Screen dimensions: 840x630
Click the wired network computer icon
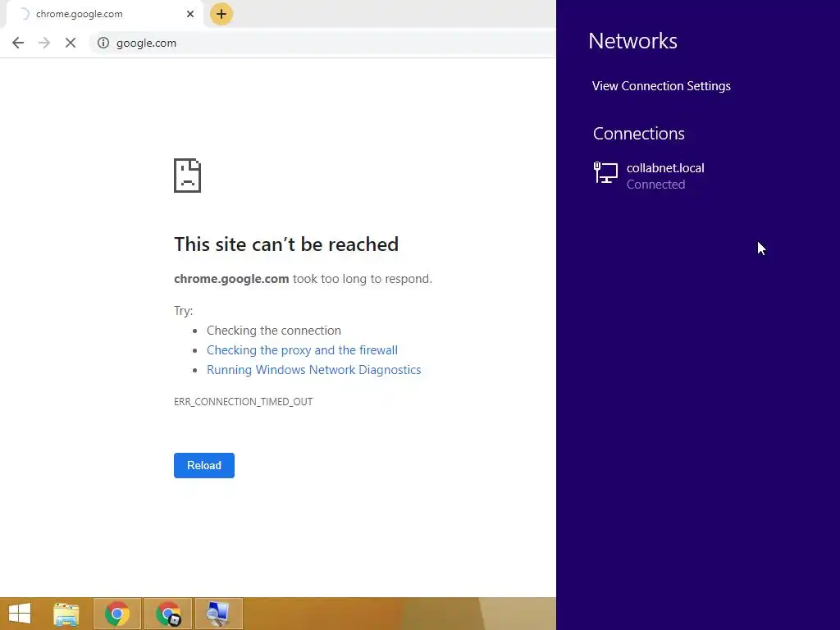(x=606, y=173)
